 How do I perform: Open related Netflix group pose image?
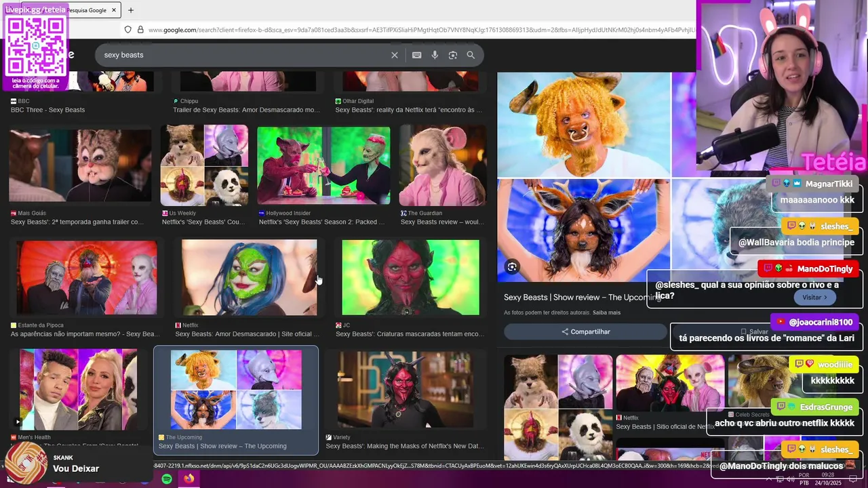(670, 383)
